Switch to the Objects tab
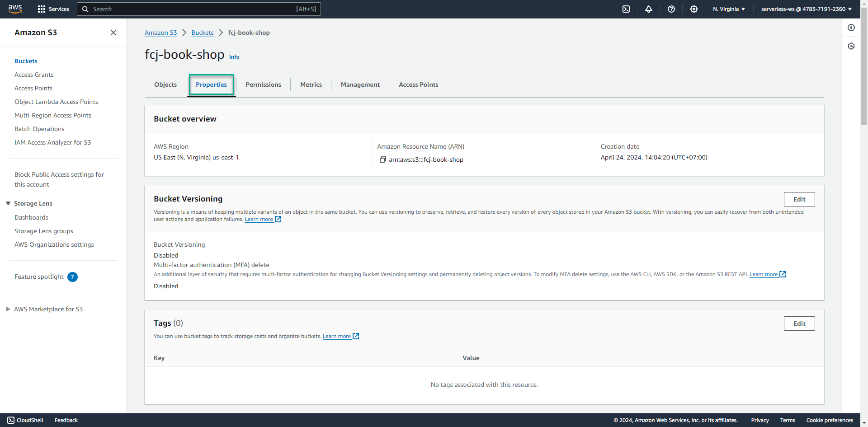The width and height of the screenshot is (868, 427). 165,84
